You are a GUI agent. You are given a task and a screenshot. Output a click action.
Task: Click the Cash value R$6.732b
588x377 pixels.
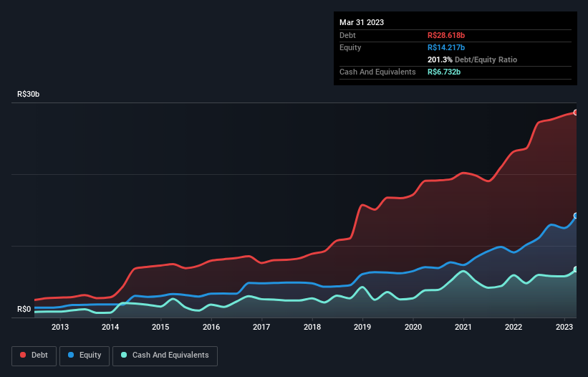(444, 72)
